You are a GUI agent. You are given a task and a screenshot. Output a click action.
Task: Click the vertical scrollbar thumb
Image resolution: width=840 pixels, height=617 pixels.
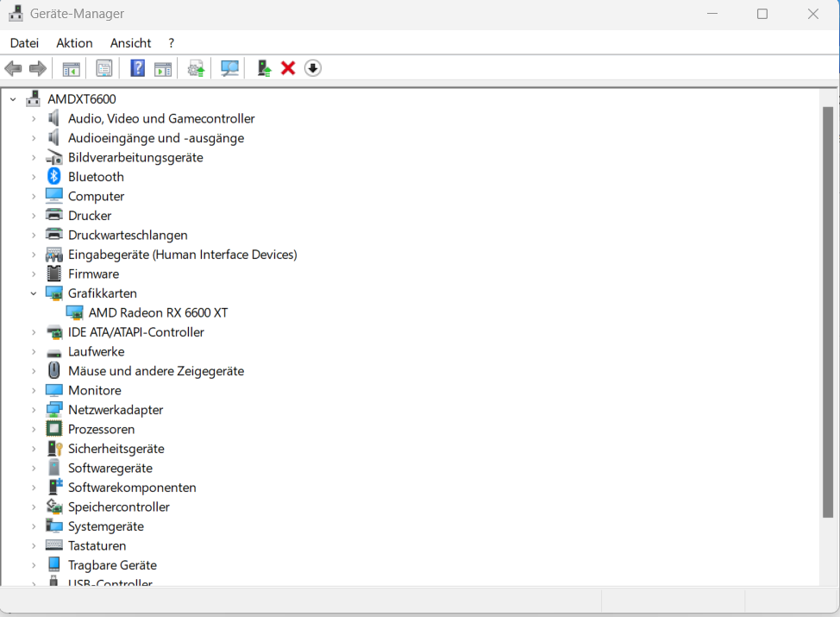[x=828, y=312]
